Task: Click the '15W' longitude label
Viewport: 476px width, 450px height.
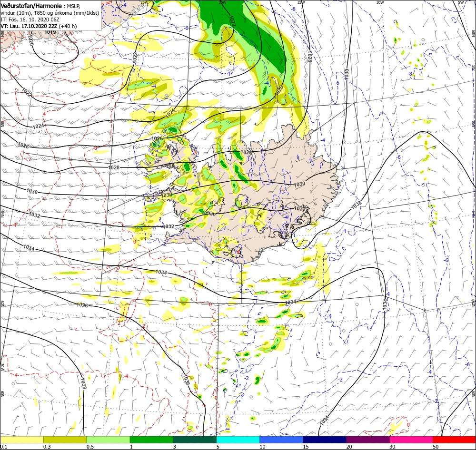Action: pyautogui.click(x=301, y=2)
